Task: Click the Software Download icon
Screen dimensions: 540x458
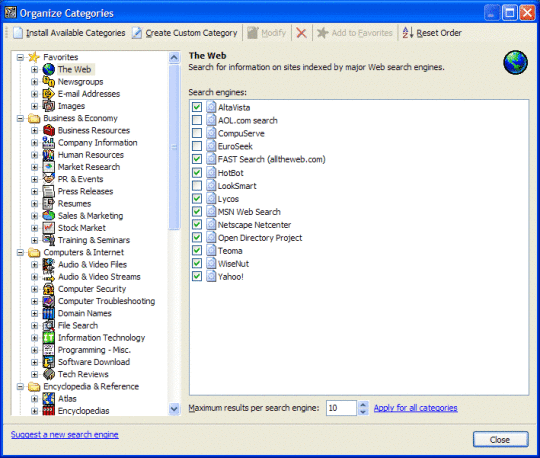Action: 49,362
